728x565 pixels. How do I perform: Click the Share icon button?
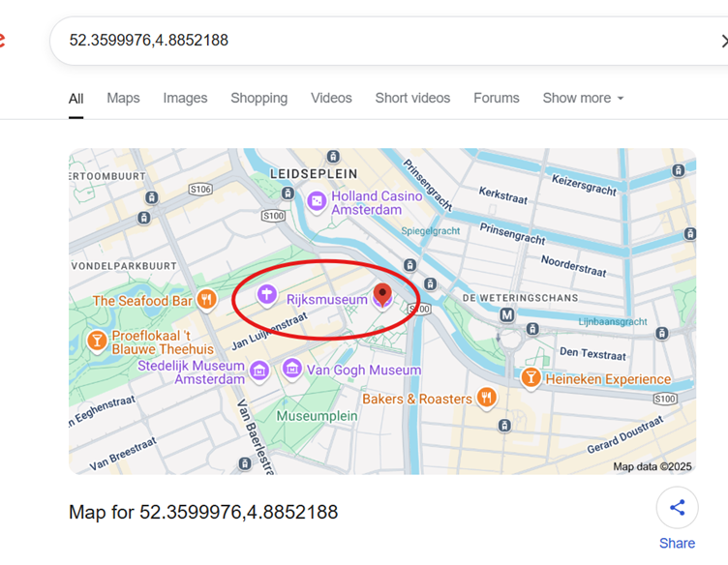(677, 508)
